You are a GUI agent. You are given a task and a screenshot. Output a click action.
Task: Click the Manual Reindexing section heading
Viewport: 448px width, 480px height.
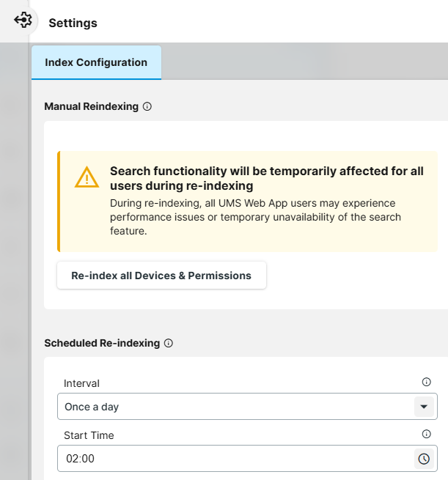coord(91,106)
